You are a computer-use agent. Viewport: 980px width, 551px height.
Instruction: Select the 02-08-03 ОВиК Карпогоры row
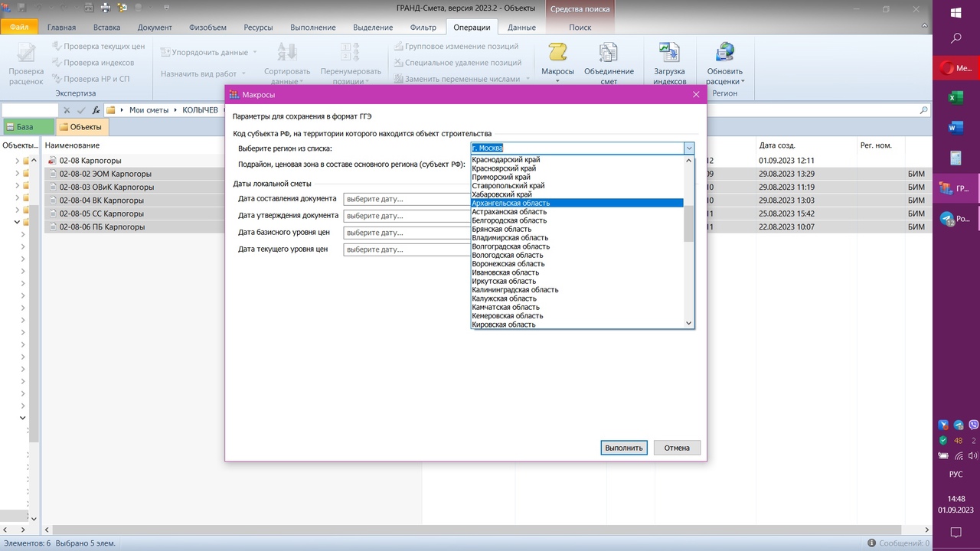[106, 187]
